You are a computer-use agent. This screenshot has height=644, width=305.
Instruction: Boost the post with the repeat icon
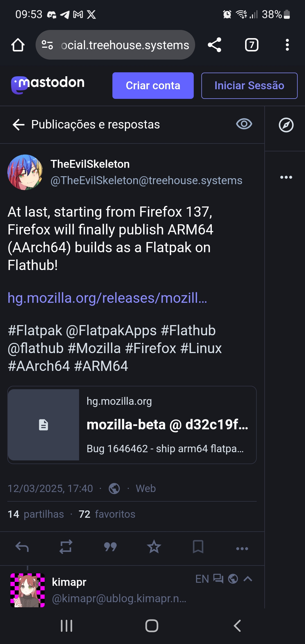(66, 547)
